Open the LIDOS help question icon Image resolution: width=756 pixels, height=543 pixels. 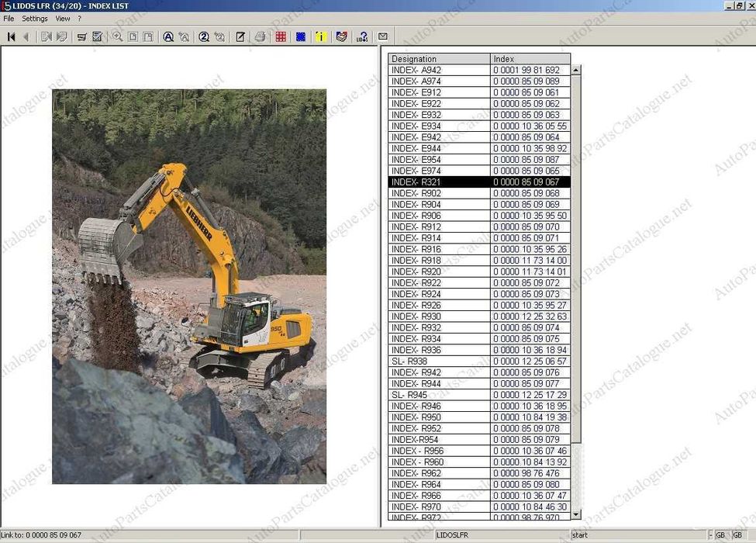click(362, 36)
